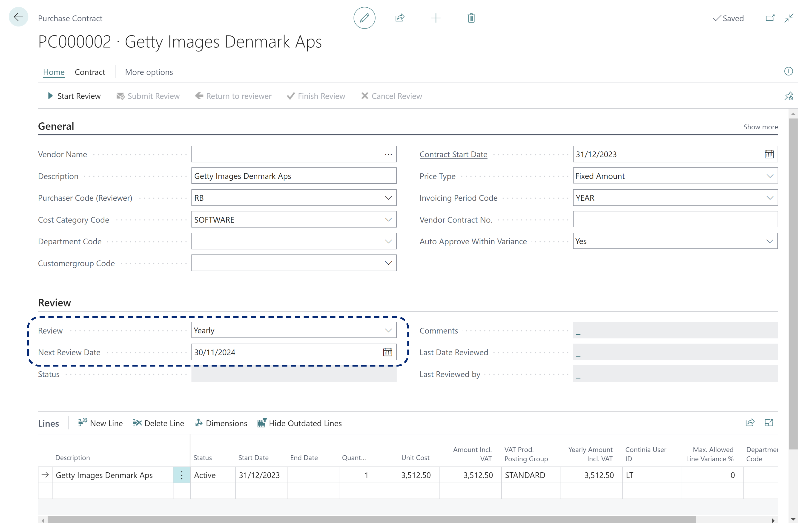Open Invoicing Period Code dropdown
This screenshot has height=523, width=812.
(770, 198)
